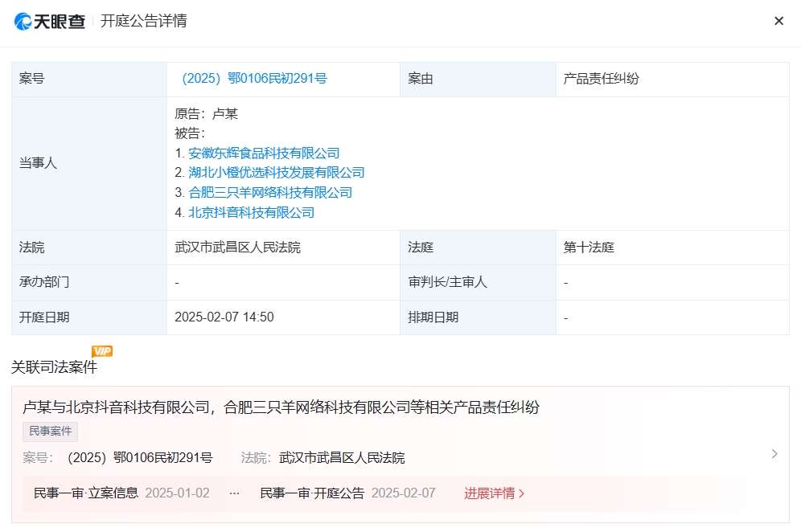The height and width of the screenshot is (532, 801).
Task: Click the hearing date 2025-02-07 14:50
Action: click(x=224, y=317)
